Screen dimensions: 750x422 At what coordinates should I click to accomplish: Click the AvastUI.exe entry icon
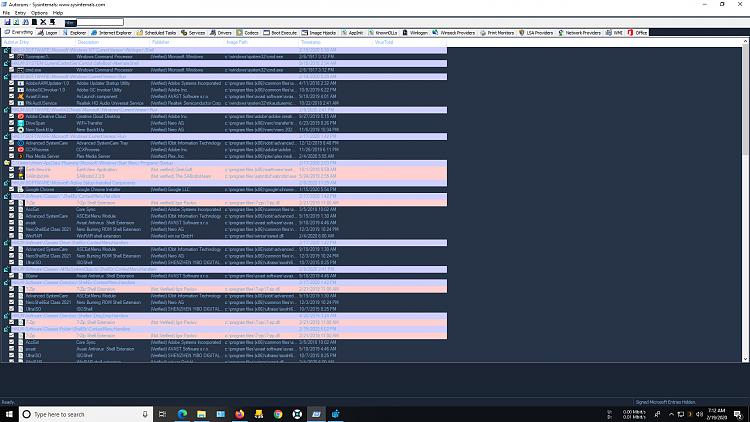(x=21, y=96)
